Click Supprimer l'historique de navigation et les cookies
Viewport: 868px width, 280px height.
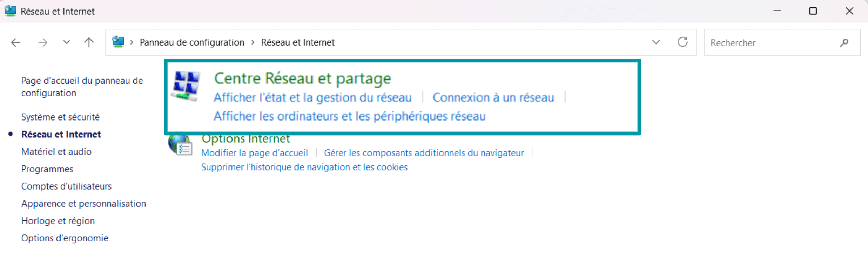304,167
